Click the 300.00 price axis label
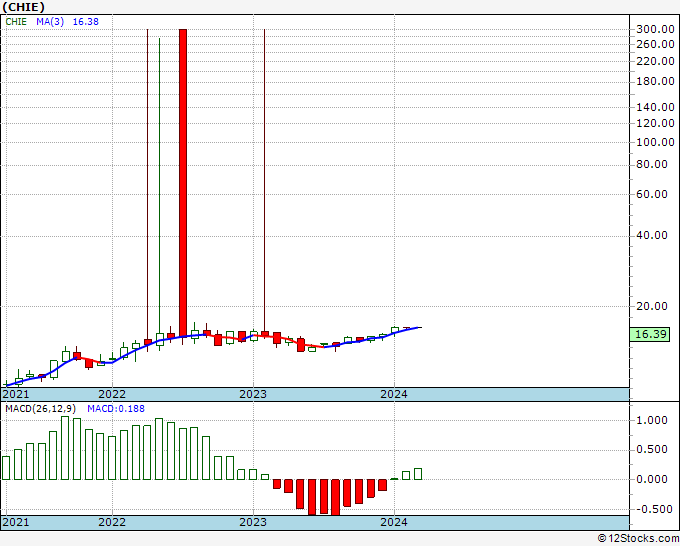The width and height of the screenshot is (680, 546). (655, 29)
